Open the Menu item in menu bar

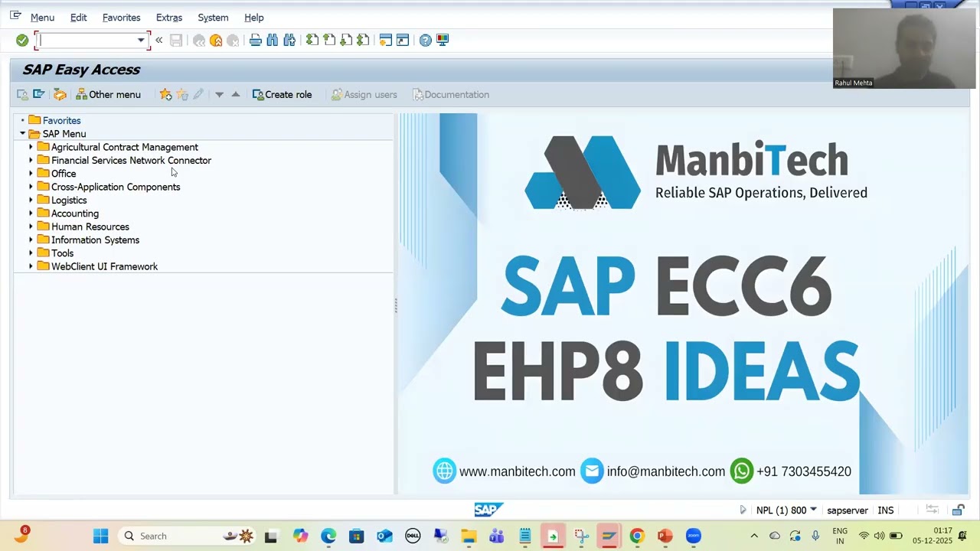point(42,18)
